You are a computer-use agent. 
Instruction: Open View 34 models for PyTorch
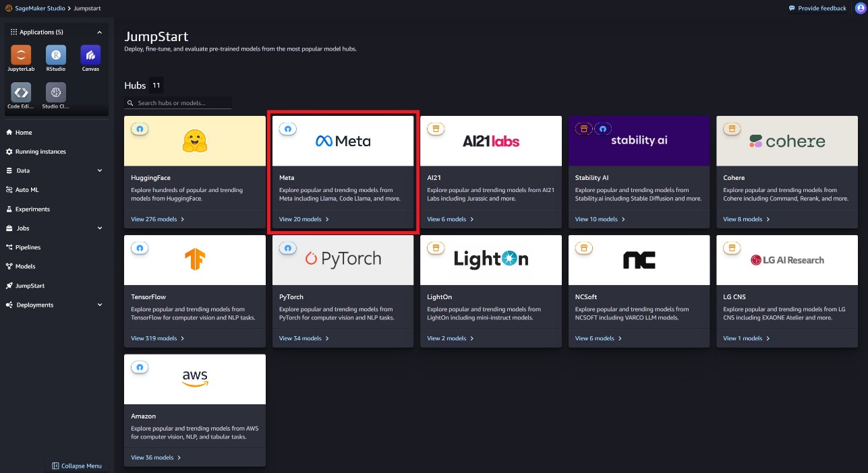click(x=304, y=338)
